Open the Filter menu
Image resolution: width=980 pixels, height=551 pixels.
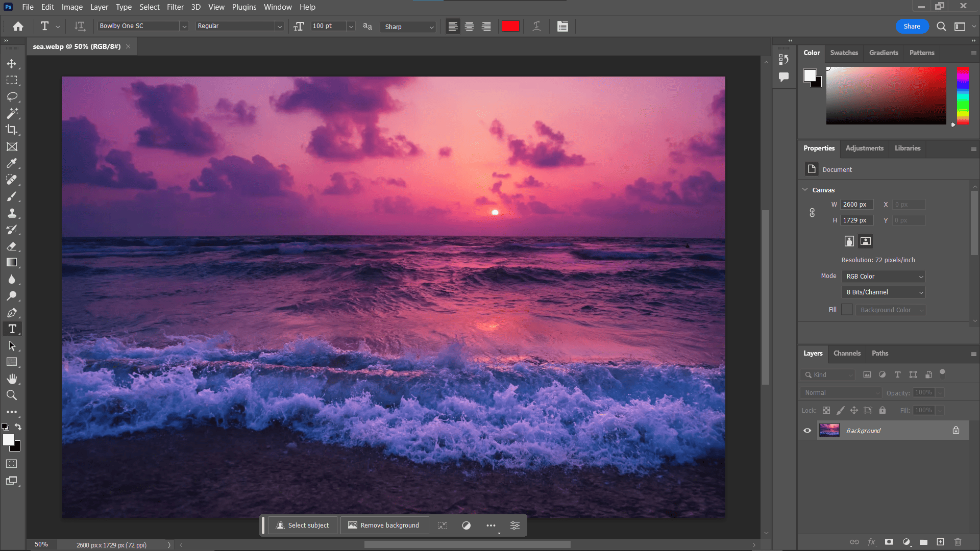pyautogui.click(x=175, y=7)
